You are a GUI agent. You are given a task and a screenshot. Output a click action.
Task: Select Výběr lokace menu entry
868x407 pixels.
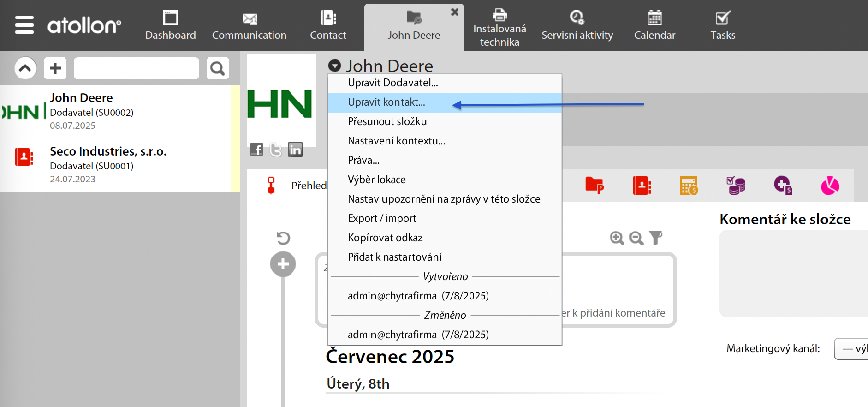tap(445, 180)
